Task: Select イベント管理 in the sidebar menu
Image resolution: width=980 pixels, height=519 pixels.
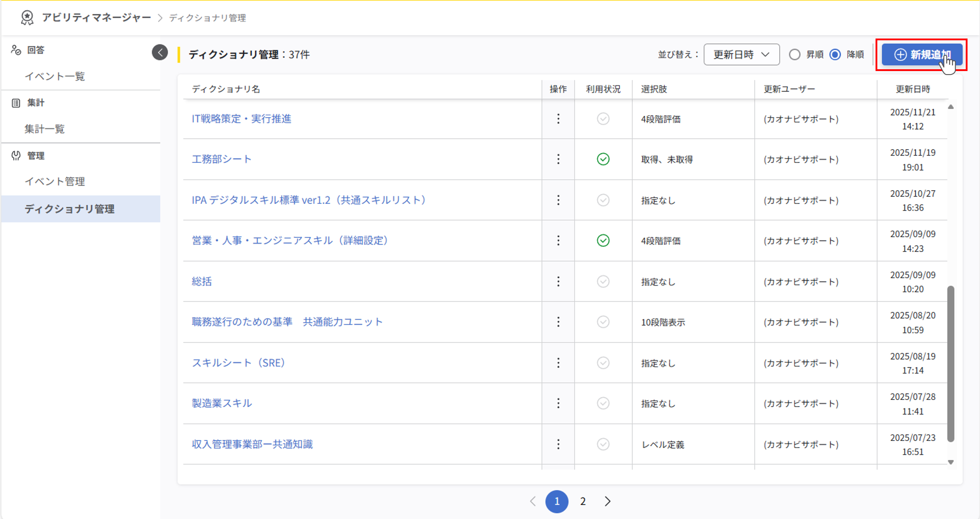Action: tap(55, 181)
